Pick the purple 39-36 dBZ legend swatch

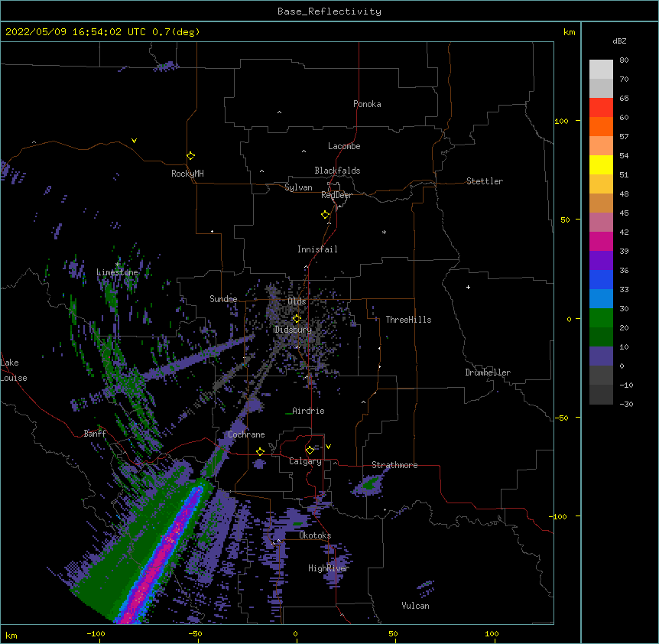[601, 261]
